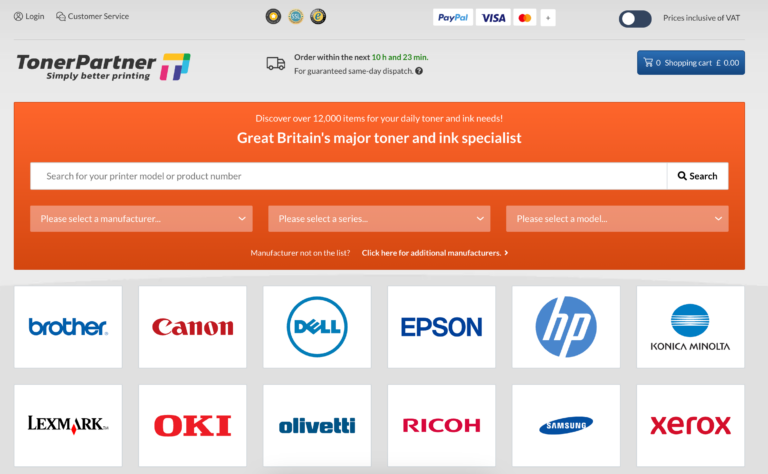768x474 pixels.
Task: Click 'Discover over 12,000 items' banner text
Action: pos(379,118)
